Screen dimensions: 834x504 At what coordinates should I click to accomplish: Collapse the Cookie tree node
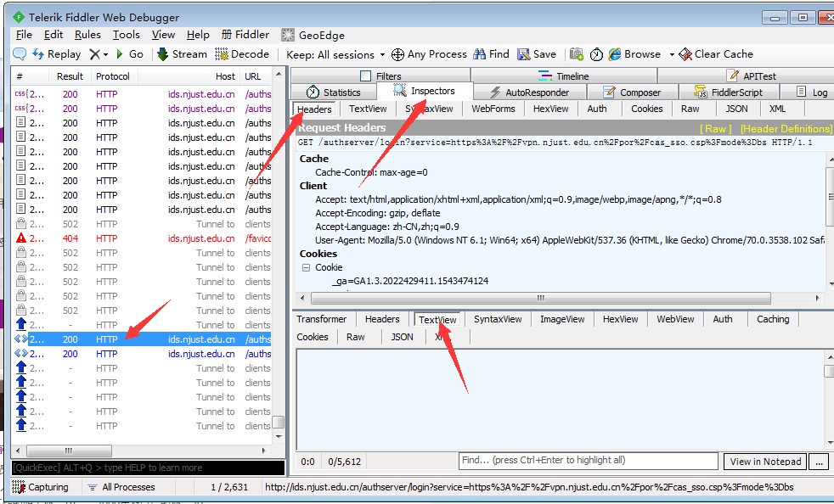pos(306,267)
